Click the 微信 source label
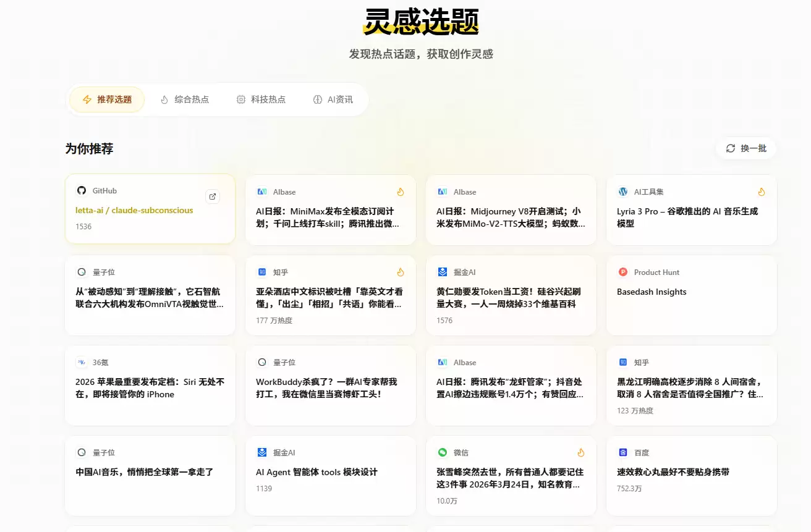Image resolution: width=811 pixels, height=532 pixels. (461, 453)
